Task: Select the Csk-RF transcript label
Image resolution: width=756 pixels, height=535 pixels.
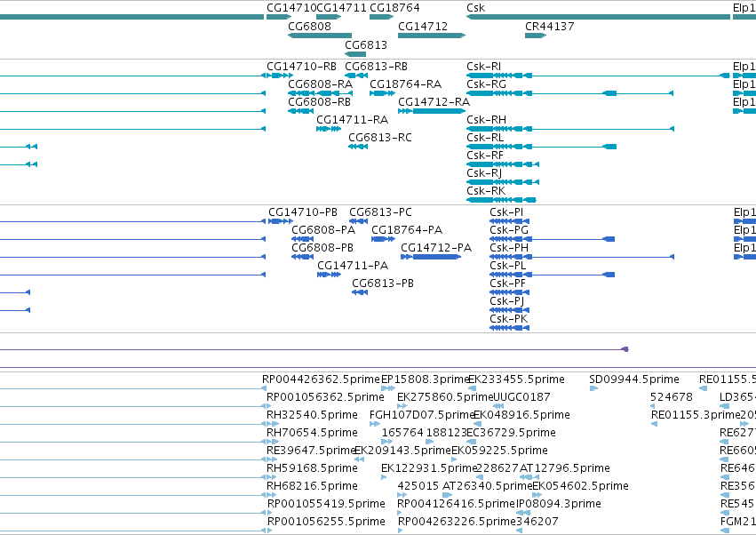Action: coord(484,156)
